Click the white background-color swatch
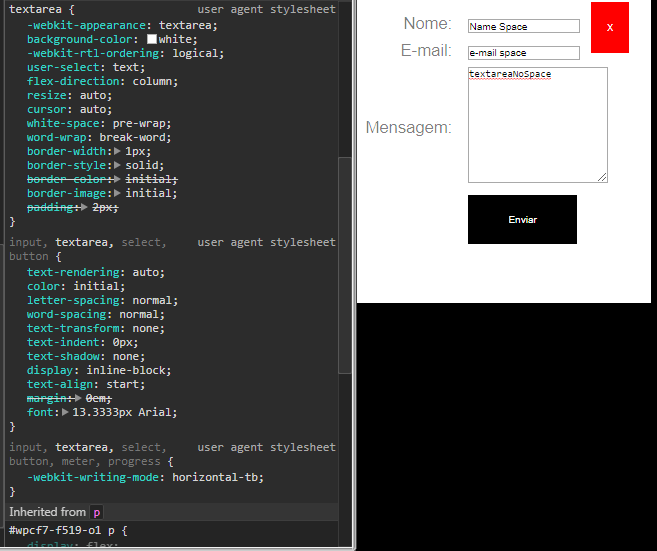The width and height of the screenshot is (657, 551). (152, 39)
